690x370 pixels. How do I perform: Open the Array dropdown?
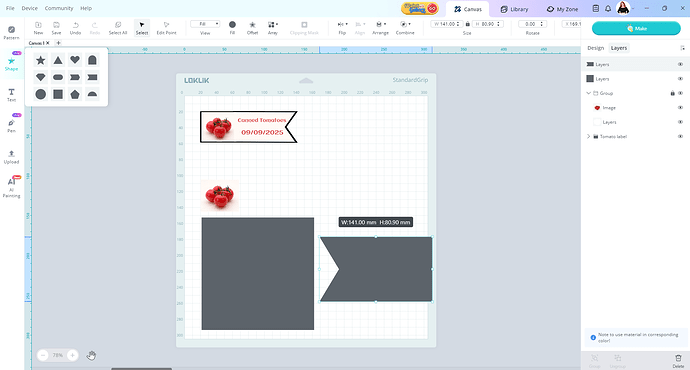(x=273, y=28)
